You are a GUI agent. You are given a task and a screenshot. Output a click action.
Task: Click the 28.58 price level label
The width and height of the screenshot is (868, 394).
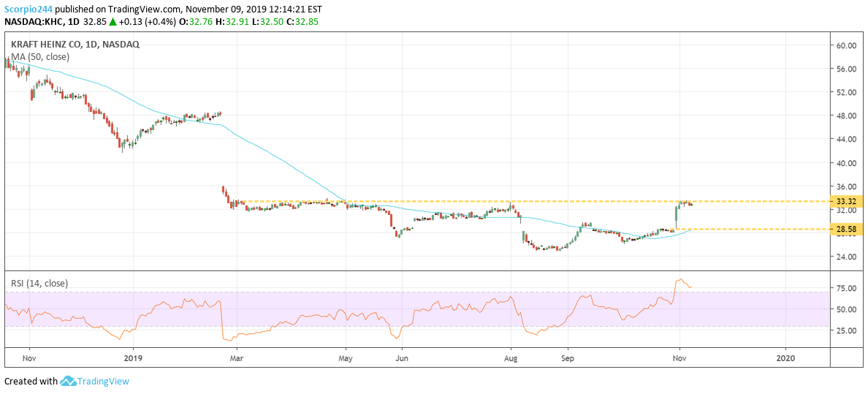click(845, 229)
